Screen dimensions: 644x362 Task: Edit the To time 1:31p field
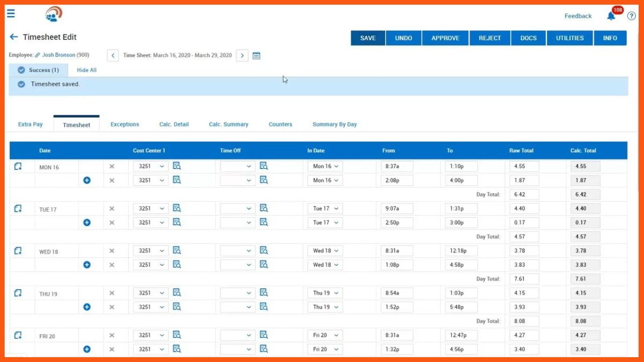(461, 209)
